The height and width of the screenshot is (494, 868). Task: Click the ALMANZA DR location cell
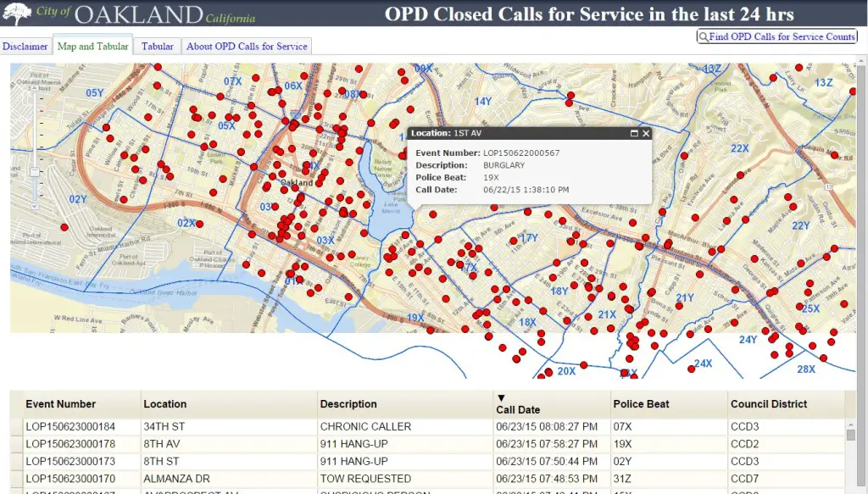229,478
